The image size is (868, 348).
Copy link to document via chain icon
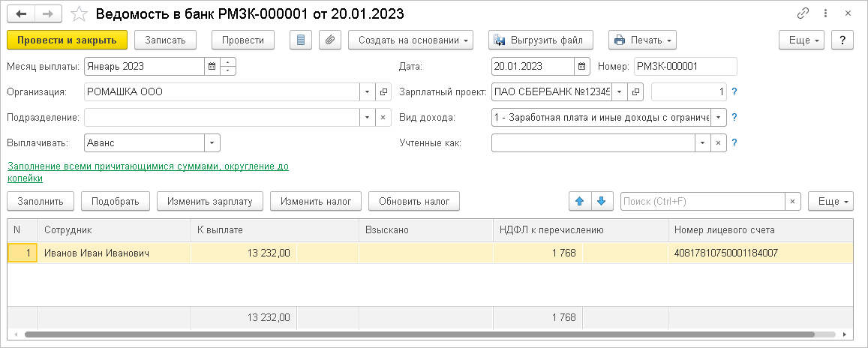point(803,13)
